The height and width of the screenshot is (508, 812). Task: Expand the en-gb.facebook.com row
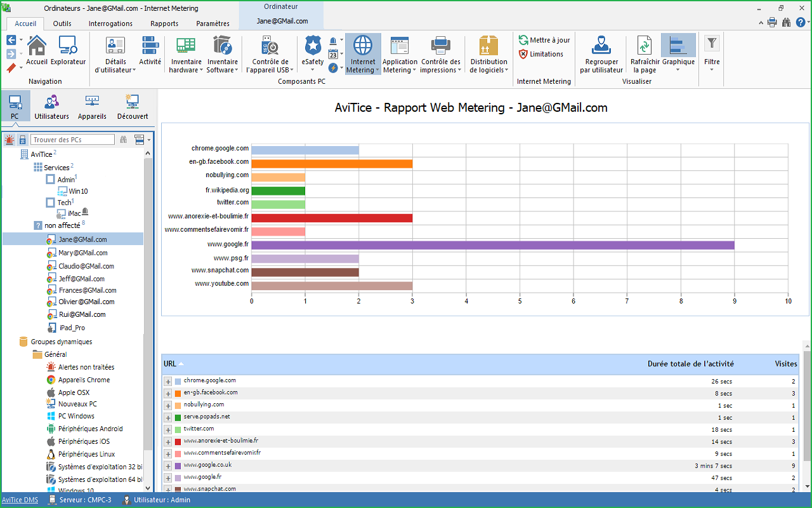(x=168, y=393)
